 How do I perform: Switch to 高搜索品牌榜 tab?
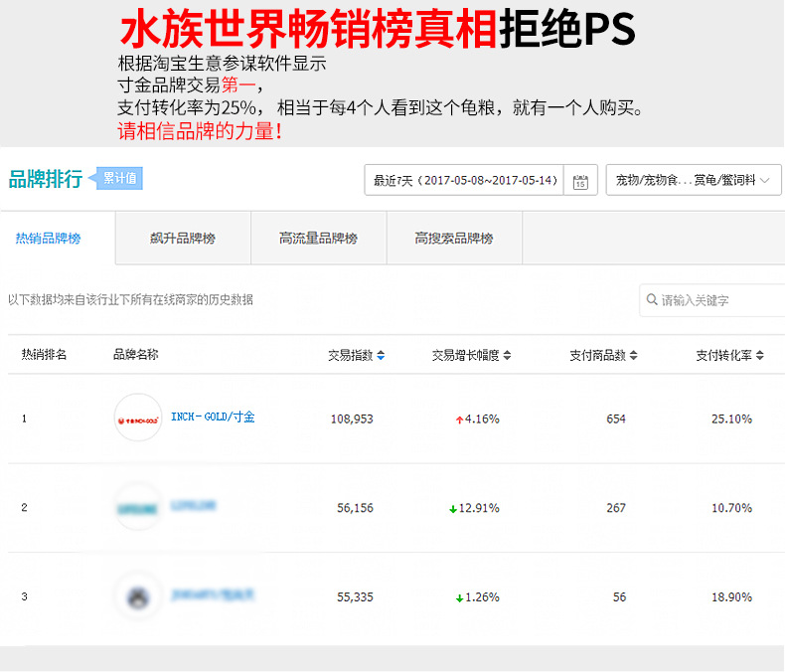[x=454, y=238]
